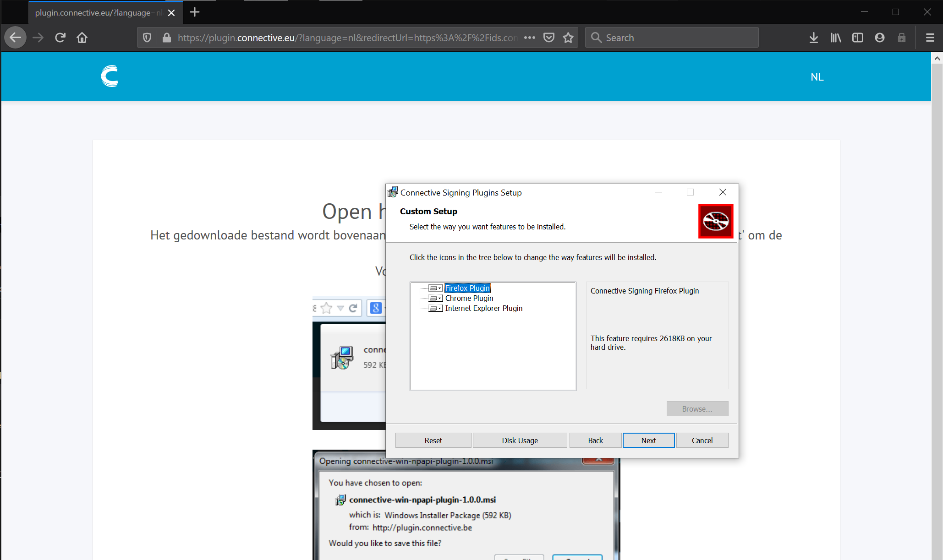Open Disk Usage in installer

pyautogui.click(x=520, y=440)
